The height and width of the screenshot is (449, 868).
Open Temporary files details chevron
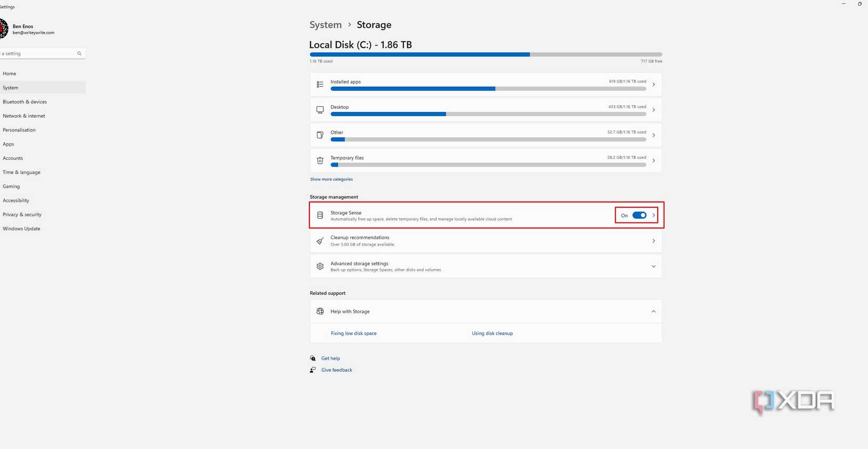coord(653,160)
